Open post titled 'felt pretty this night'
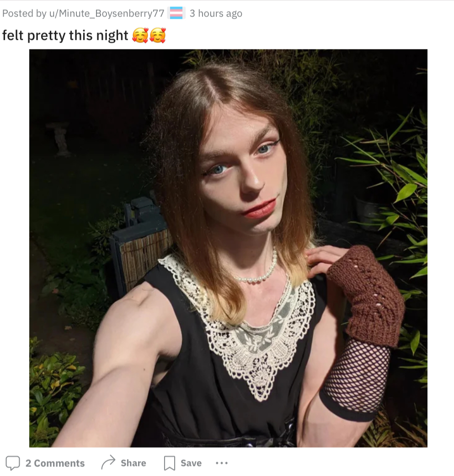 click(x=65, y=35)
